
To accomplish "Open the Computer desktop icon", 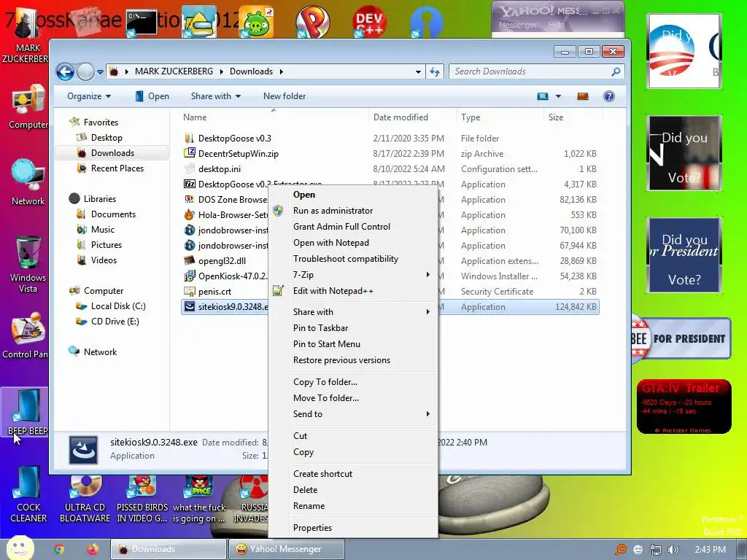I will tap(28, 107).
